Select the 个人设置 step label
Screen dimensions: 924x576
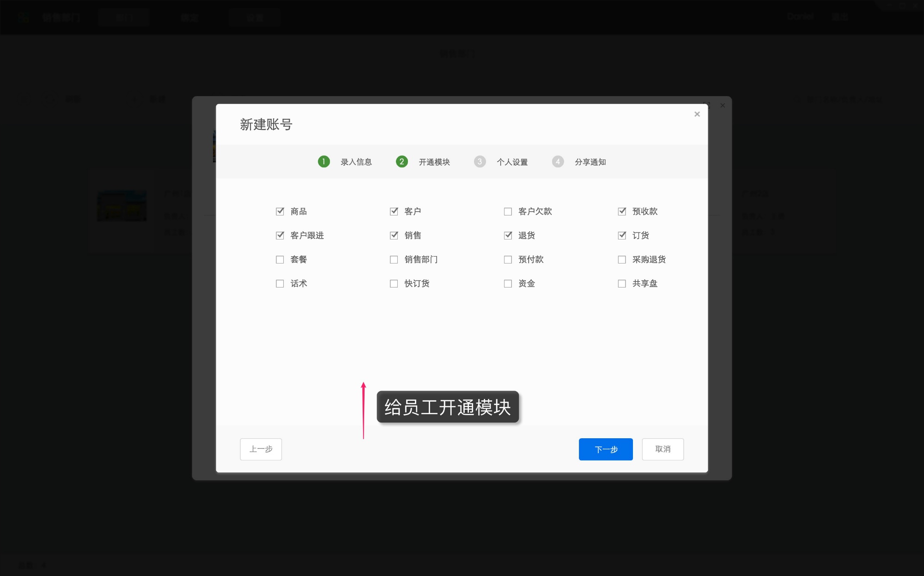tap(513, 161)
